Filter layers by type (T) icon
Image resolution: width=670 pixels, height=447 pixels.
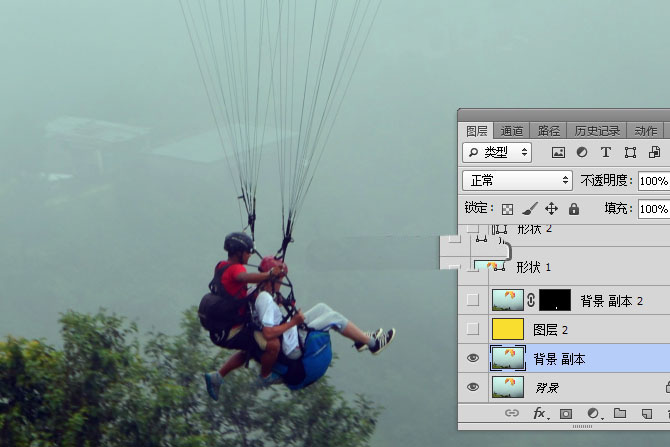coord(605,153)
